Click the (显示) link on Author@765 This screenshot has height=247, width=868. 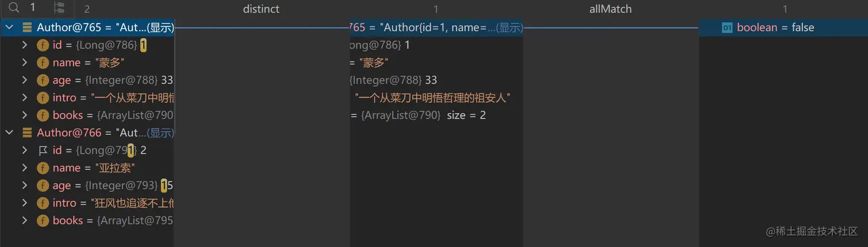tap(160, 28)
